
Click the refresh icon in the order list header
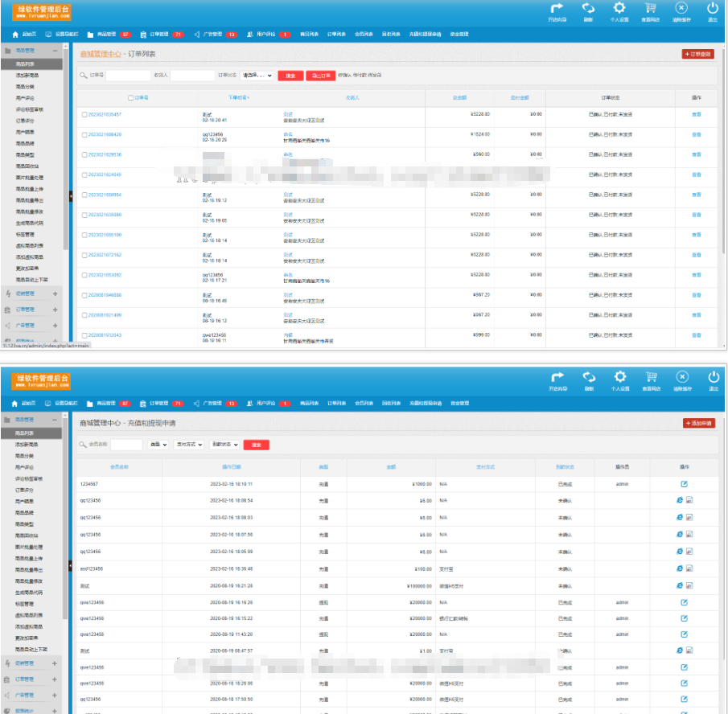click(x=589, y=10)
